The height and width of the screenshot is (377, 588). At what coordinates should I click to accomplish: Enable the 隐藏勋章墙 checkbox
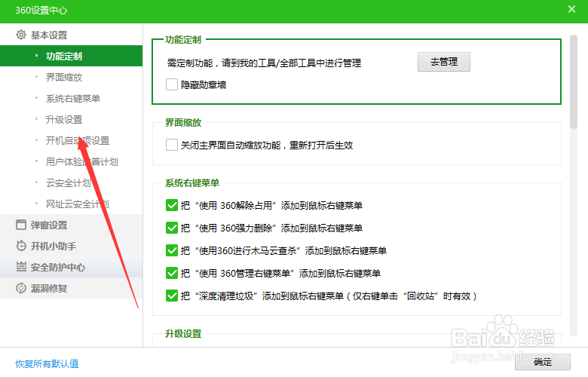172,84
